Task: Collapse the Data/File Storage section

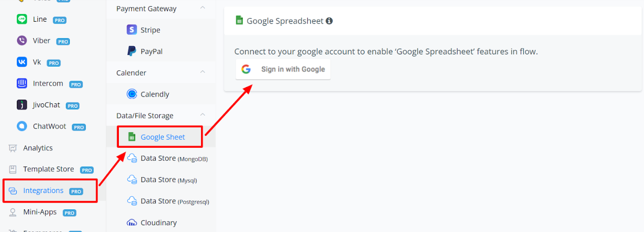Action: click(x=203, y=116)
